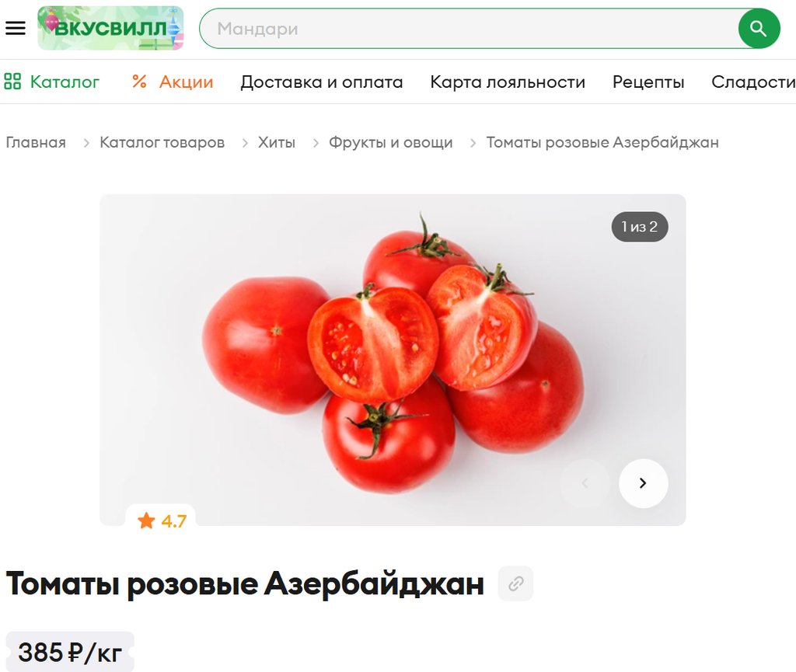This screenshot has height=672, width=796.
Task: Open the Рецепты section
Action: click(x=648, y=82)
